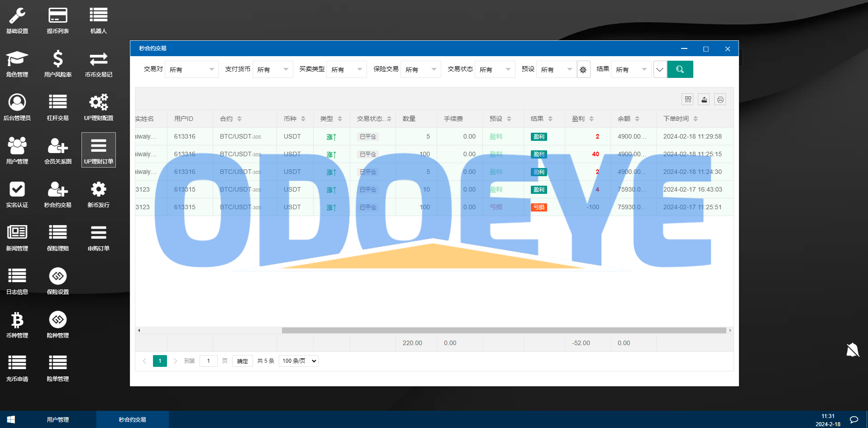Click the horizontal table scrollbar
868x428 pixels.
coord(504,330)
